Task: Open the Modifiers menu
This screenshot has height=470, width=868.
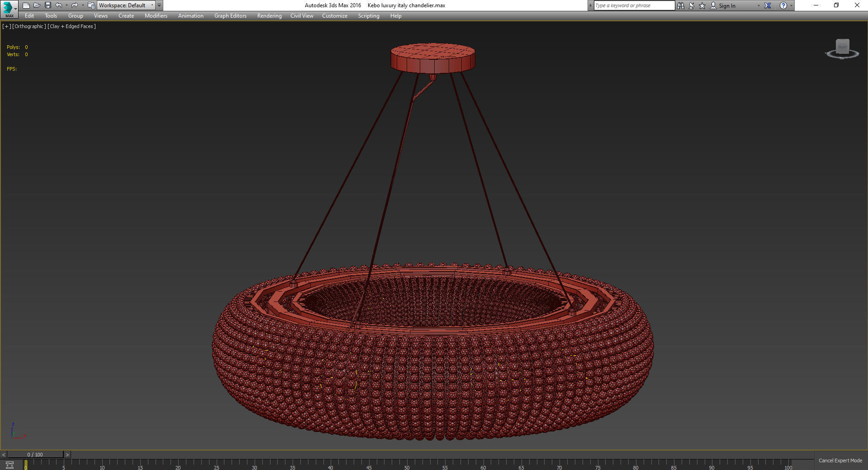Action: (x=156, y=16)
